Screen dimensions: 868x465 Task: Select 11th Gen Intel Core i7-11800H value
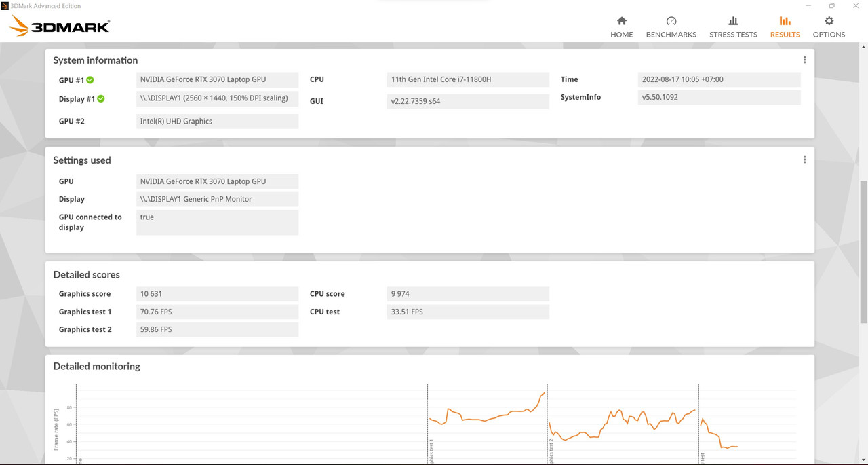coord(468,79)
